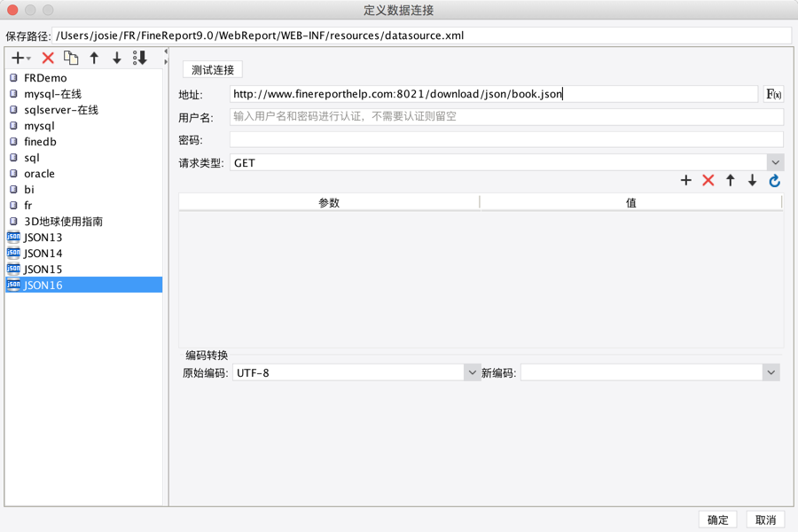Select the fr connection
798x532 pixels.
click(83, 206)
